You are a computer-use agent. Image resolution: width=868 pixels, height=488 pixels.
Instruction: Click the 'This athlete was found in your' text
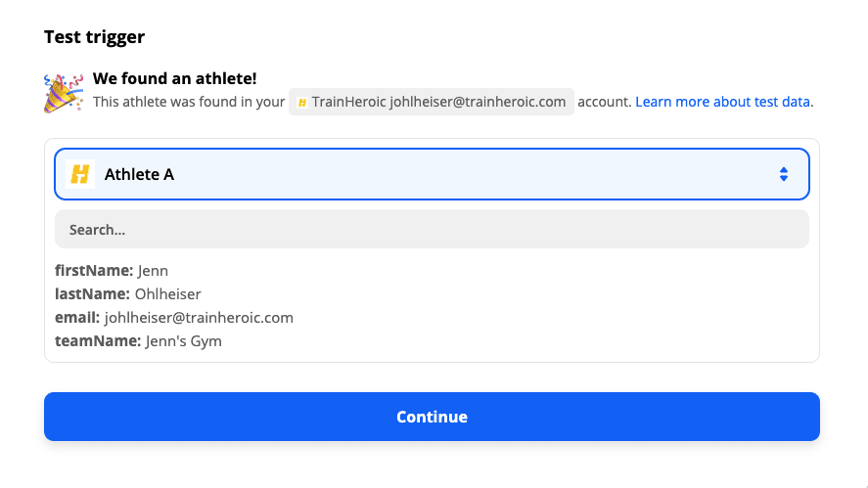(188, 102)
